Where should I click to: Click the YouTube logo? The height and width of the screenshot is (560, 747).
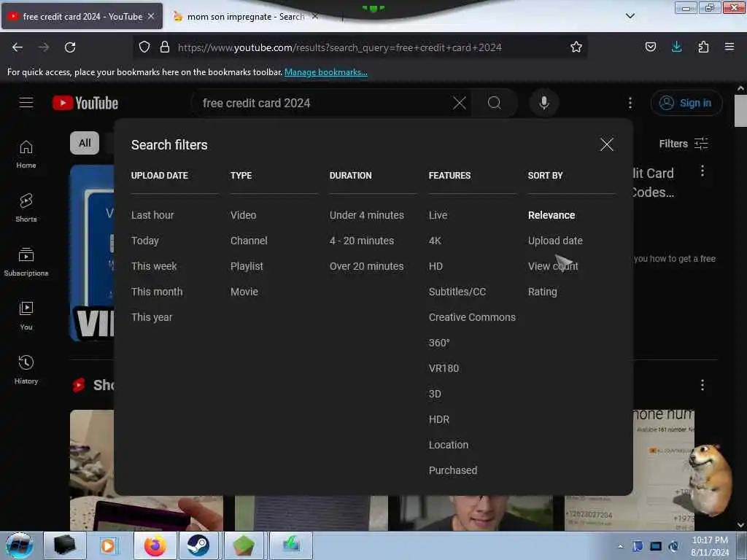(x=85, y=103)
